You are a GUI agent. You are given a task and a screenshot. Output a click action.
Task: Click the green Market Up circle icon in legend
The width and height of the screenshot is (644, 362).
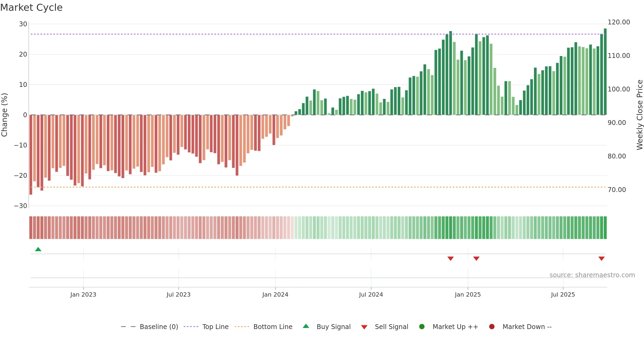point(422,327)
